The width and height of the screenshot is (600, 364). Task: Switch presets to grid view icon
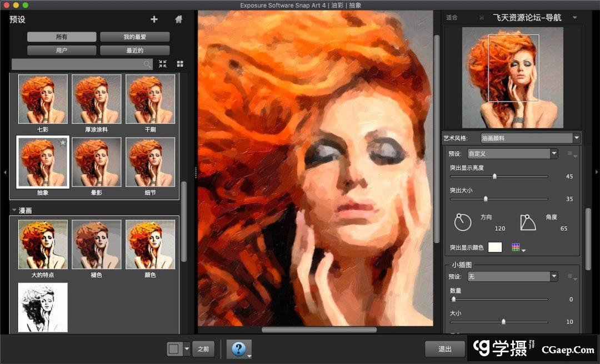[x=180, y=64]
